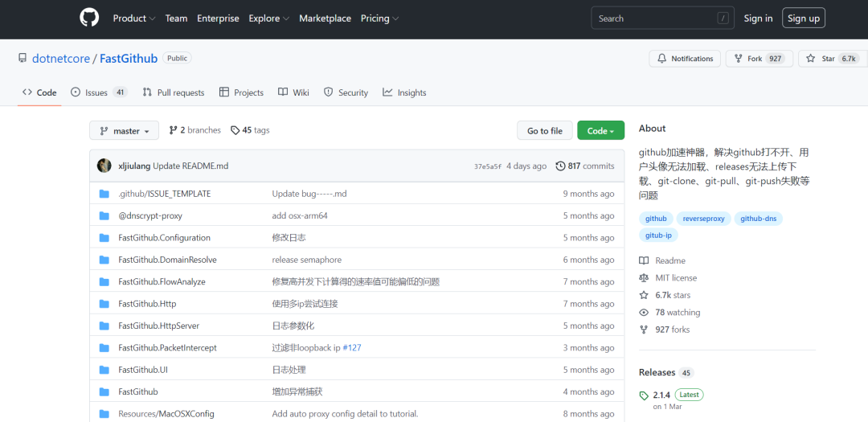This screenshot has width=868, height=422.
Task: Click the Go to file button
Action: pyautogui.click(x=545, y=131)
